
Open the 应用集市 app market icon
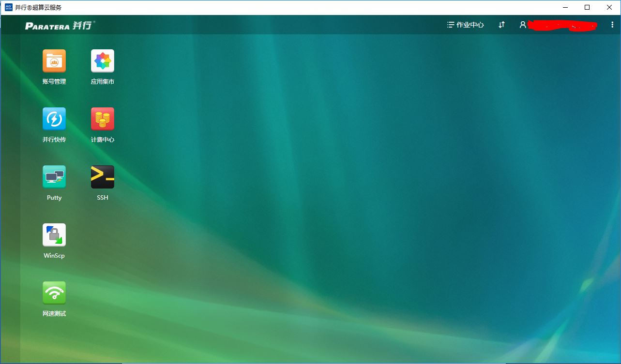point(103,61)
